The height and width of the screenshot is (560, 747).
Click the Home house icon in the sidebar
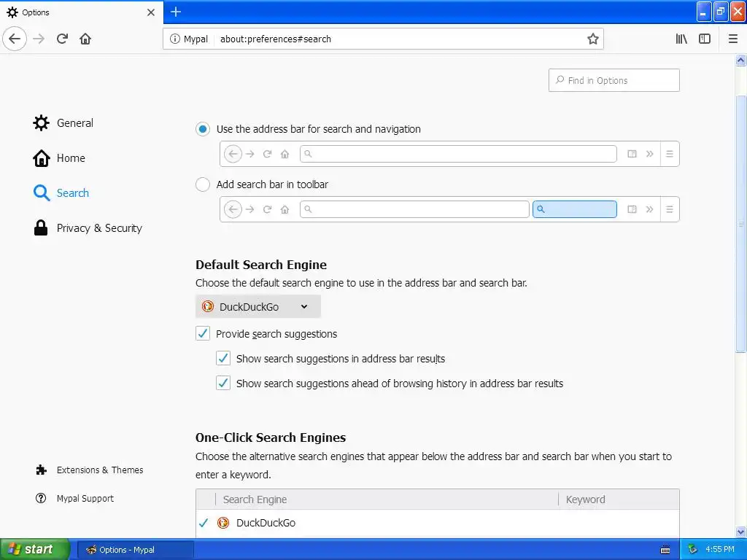(x=41, y=158)
